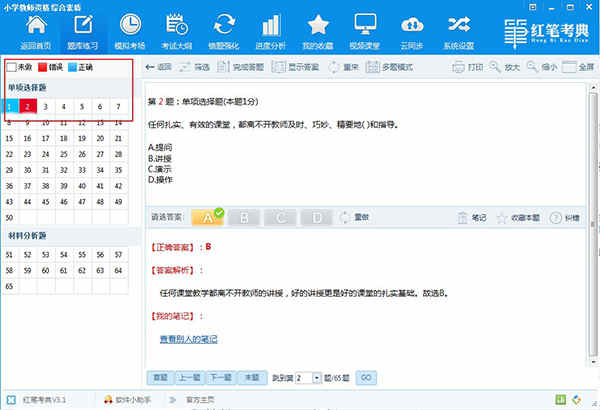Go to 返回首页 home icon
Screen dimensions: 600x410
[36, 25]
